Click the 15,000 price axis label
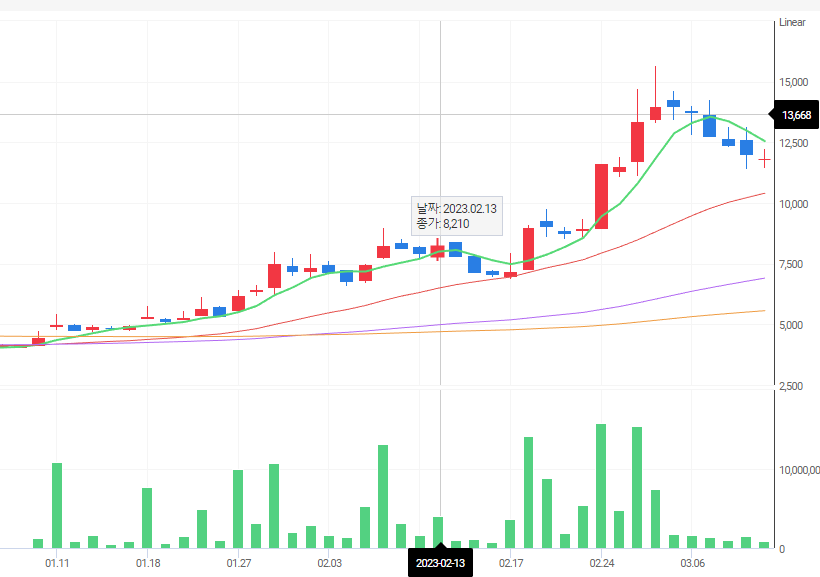Image resolution: width=820 pixels, height=577 pixels. click(x=793, y=82)
